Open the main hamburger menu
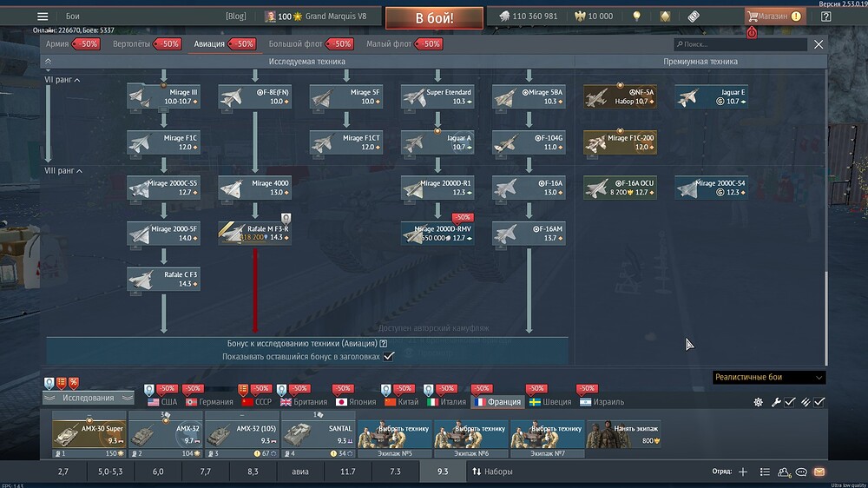The image size is (868, 488). tap(43, 16)
